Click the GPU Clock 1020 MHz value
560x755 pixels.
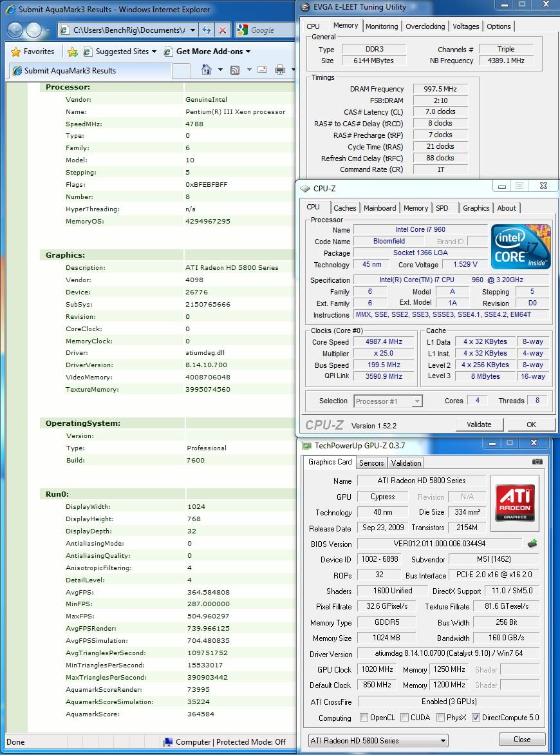pos(377,669)
